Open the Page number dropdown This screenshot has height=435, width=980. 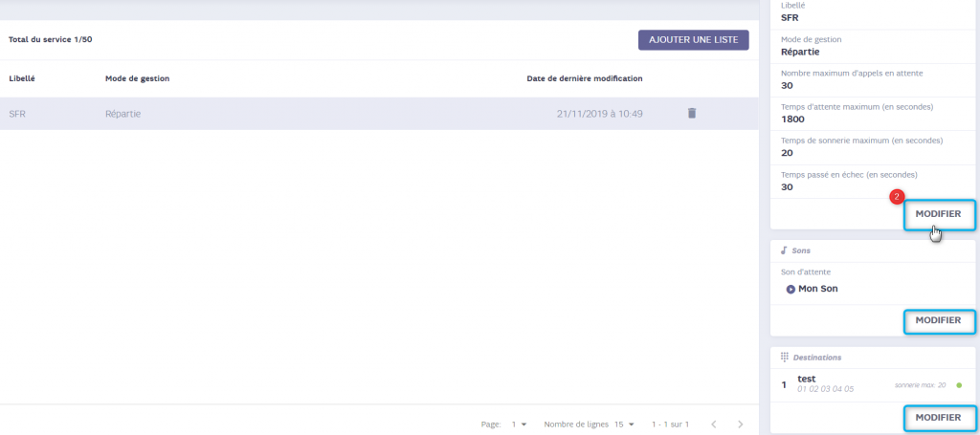520,424
